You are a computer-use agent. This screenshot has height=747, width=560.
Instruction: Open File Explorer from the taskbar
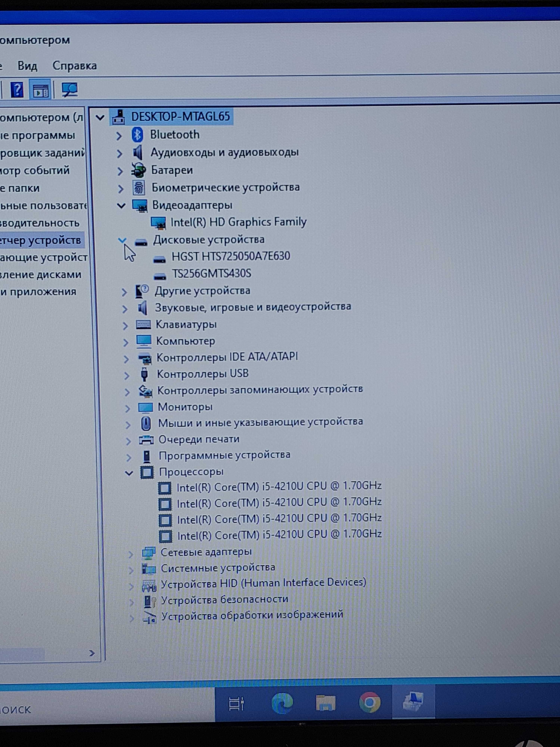coord(325,703)
